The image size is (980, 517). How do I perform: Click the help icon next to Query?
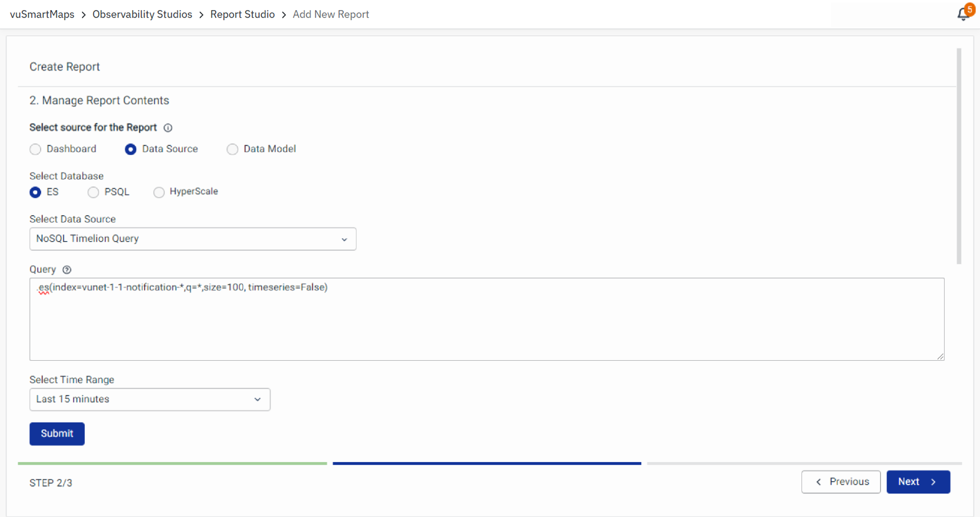67,270
